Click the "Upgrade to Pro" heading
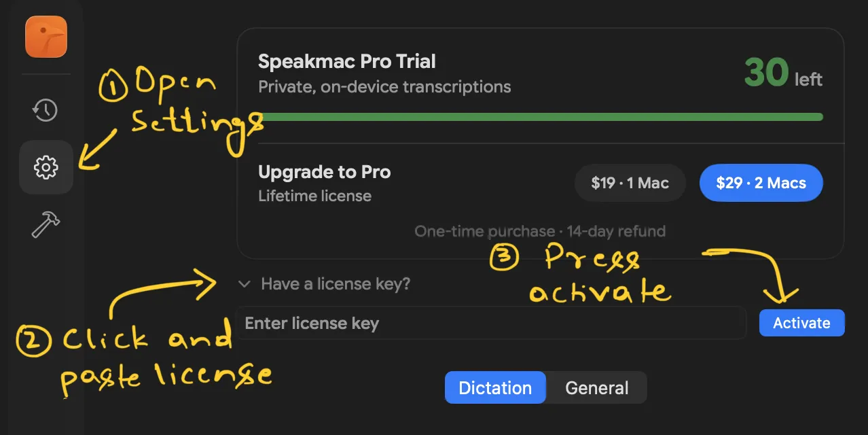The height and width of the screenshot is (435, 868). [324, 172]
